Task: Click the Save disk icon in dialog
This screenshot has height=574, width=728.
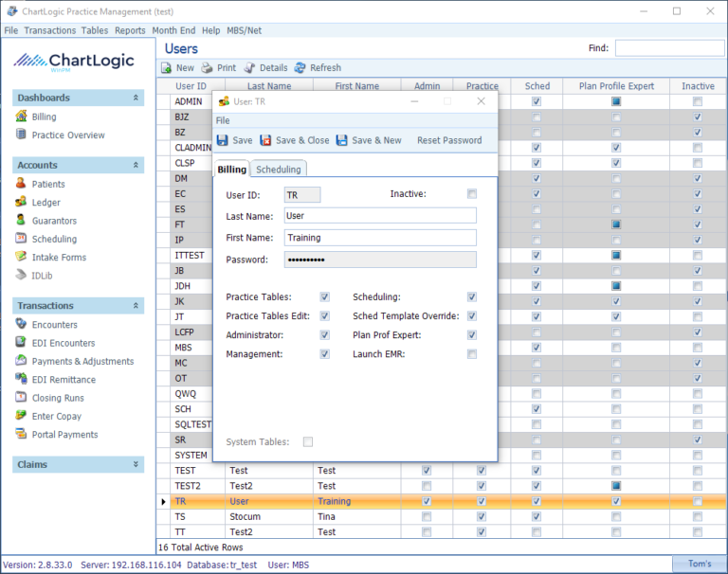Action: coord(223,140)
